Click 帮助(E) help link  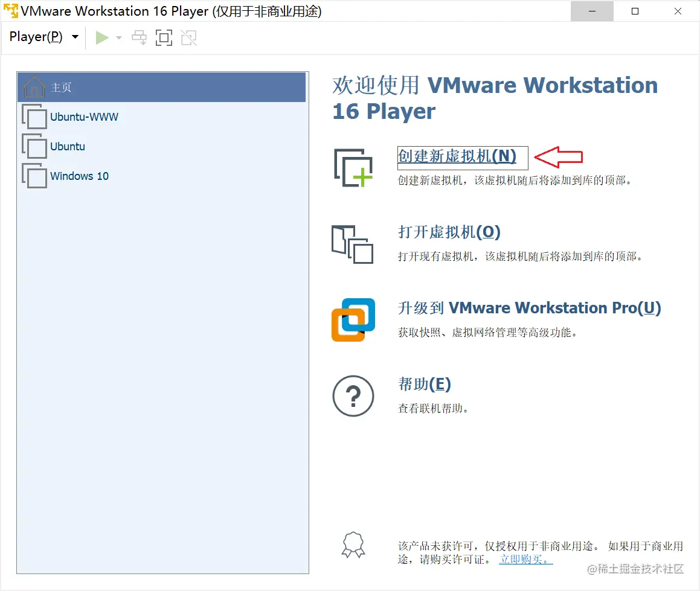pyautogui.click(x=425, y=385)
